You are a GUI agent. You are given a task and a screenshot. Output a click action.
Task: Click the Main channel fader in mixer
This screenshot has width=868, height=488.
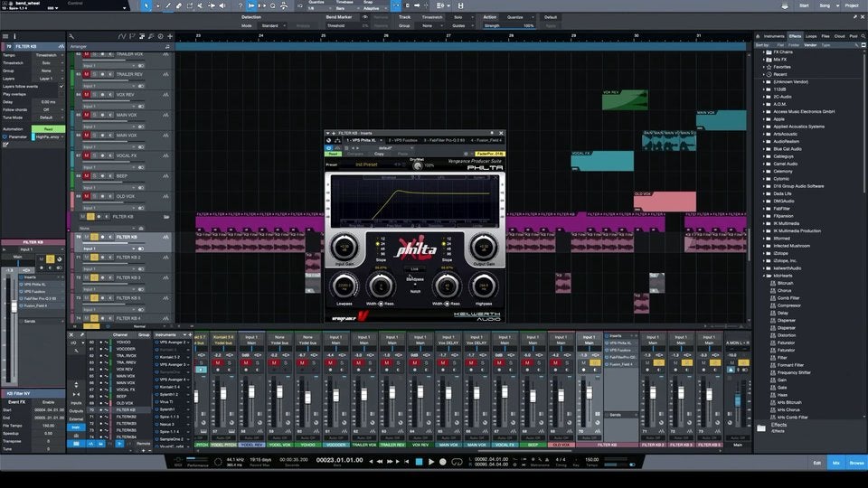(x=738, y=399)
